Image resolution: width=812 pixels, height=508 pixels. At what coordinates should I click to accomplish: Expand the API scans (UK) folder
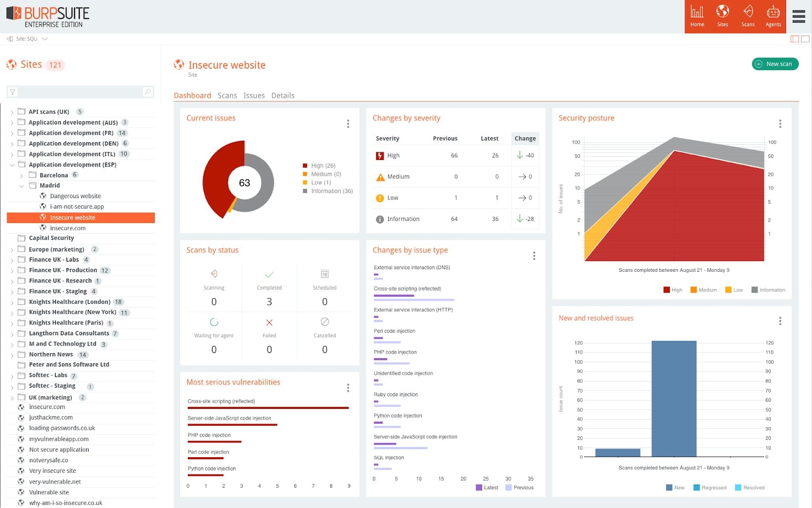tap(12, 112)
